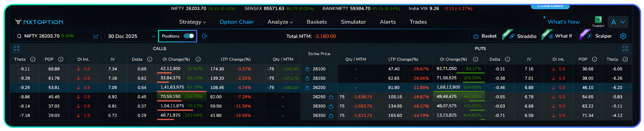644x131 pixels.
Task: Open the Trades page
Action: [418, 22]
